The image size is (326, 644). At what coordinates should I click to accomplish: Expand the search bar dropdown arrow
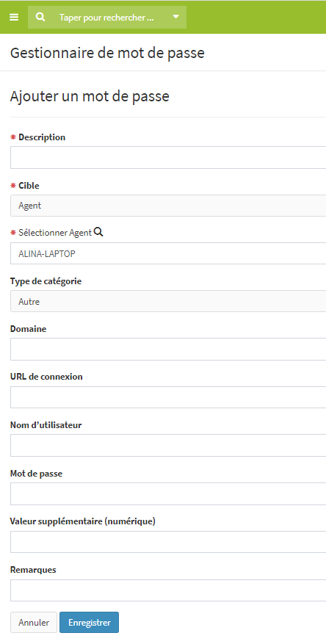click(176, 17)
